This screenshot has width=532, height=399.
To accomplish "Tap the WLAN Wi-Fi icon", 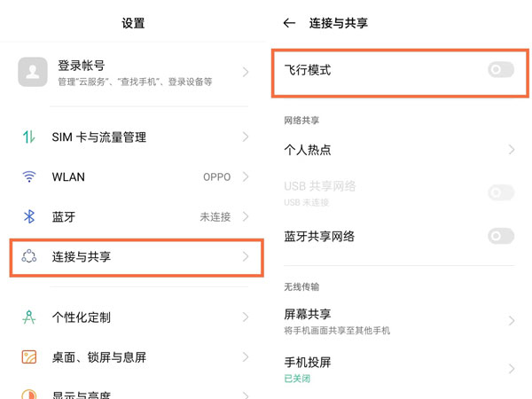I will 29,176.
